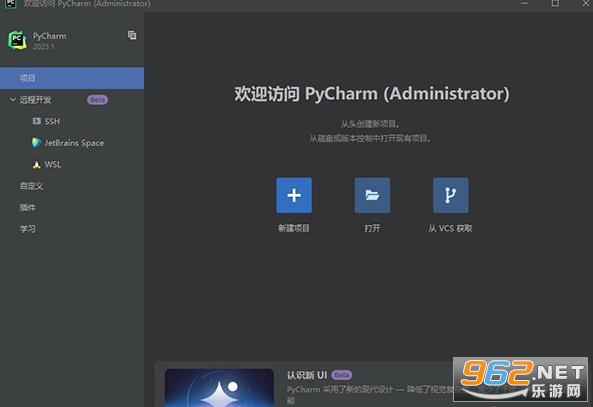The width and height of the screenshot is (593, 407).
Task: Collapse the 远程开发 section chevron
Action: tap(12, 99)
